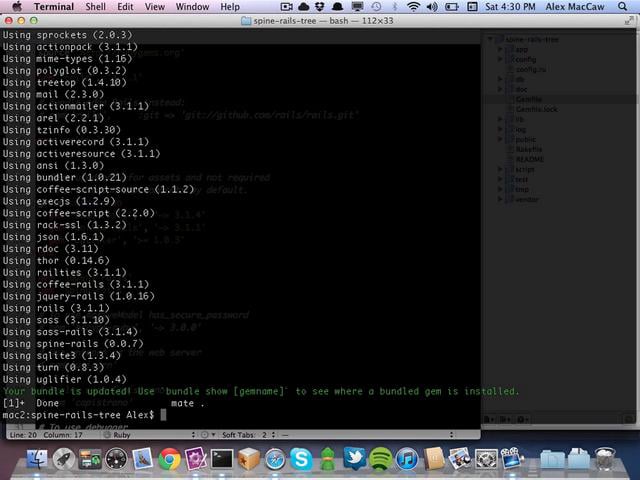Click the cloud icon in menu bar
The image size is (640, 480).
tap(304, 7)
